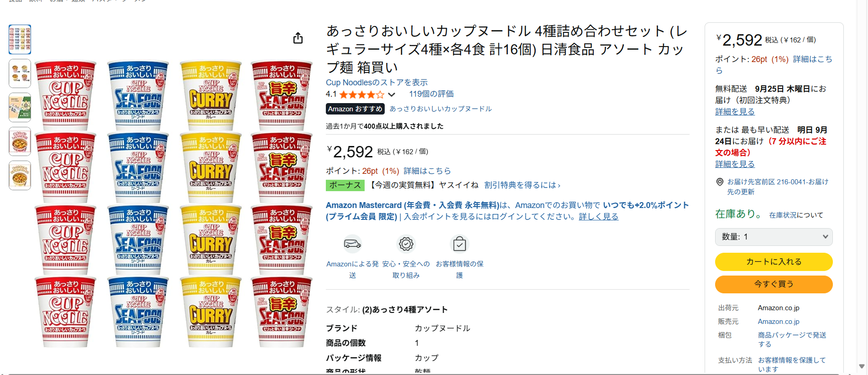
Task: Click the カートに入れる button
Action: click(x=774, y=262)
